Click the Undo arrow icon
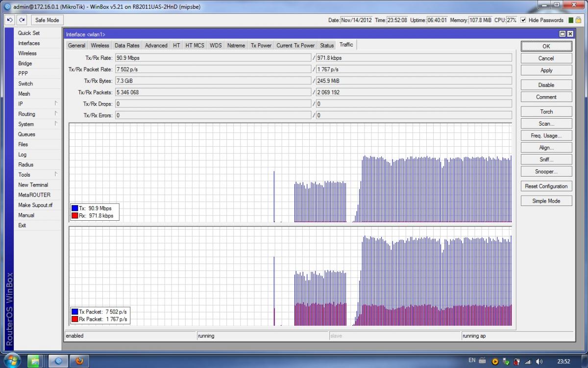The image size is (588, 368). coord(10,20)
